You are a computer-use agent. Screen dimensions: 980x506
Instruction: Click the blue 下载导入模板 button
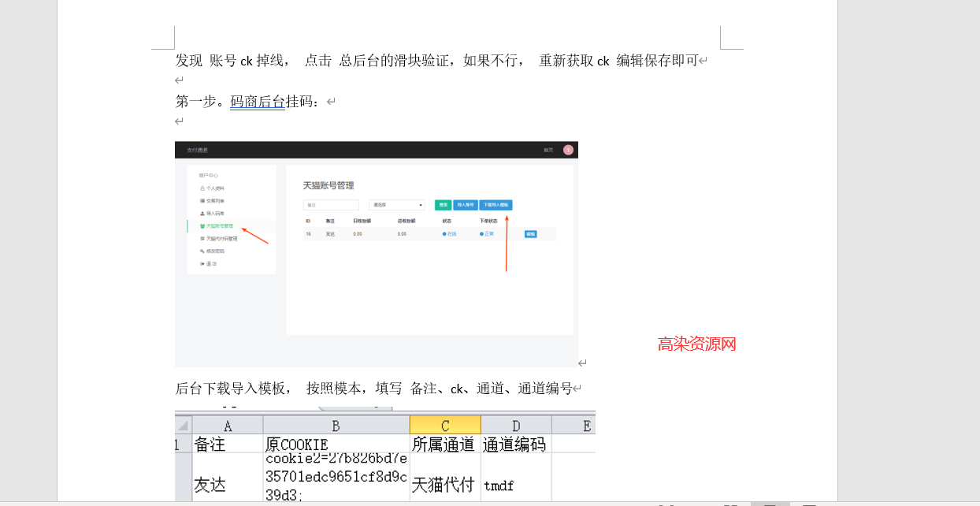(x=496, y=205)
